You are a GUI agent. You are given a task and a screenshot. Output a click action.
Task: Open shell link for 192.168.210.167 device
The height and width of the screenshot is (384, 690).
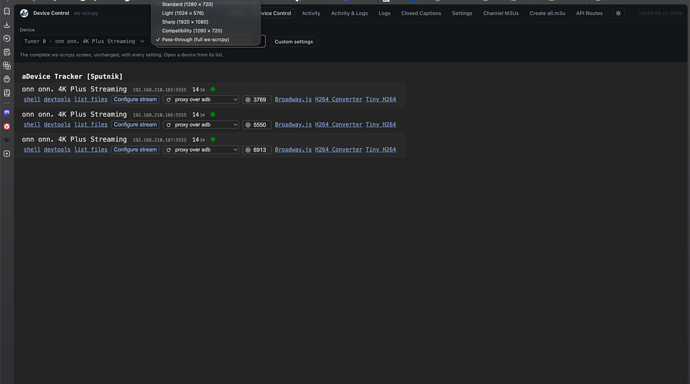tap(32, 150)
